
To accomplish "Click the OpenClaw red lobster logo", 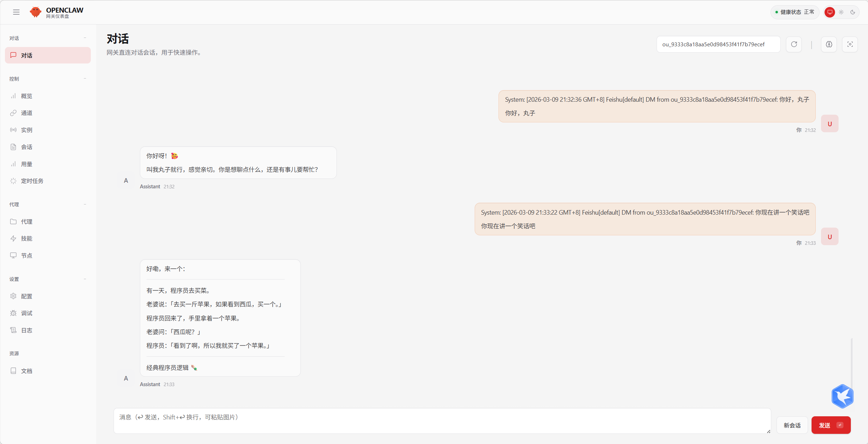I will click(35, 12).
